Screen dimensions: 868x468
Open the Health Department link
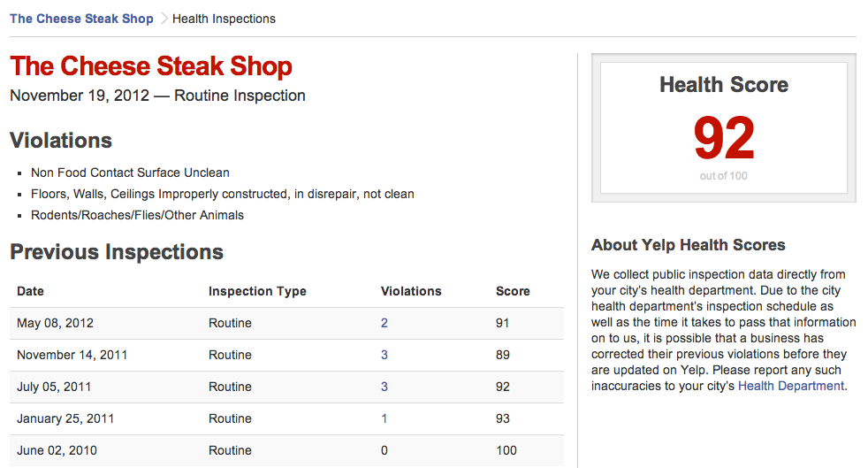tap(791, 386)
